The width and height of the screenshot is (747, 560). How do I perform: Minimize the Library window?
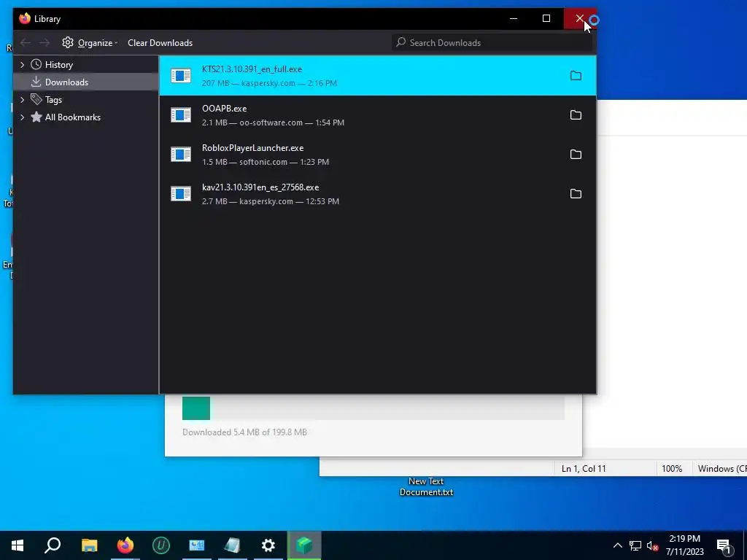click(513, 18)
